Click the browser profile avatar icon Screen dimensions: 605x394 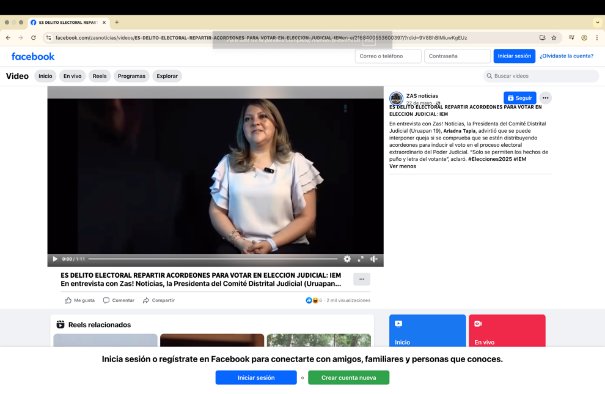584,38
